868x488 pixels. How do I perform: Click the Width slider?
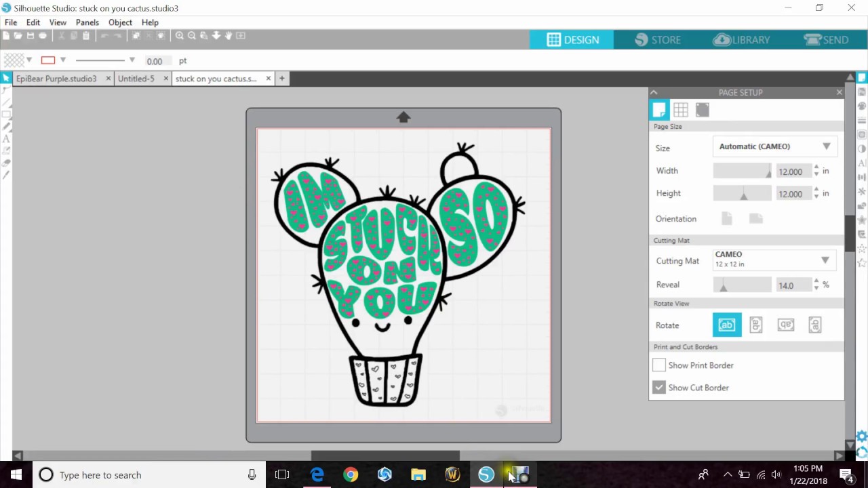click(x=743, y=171)
